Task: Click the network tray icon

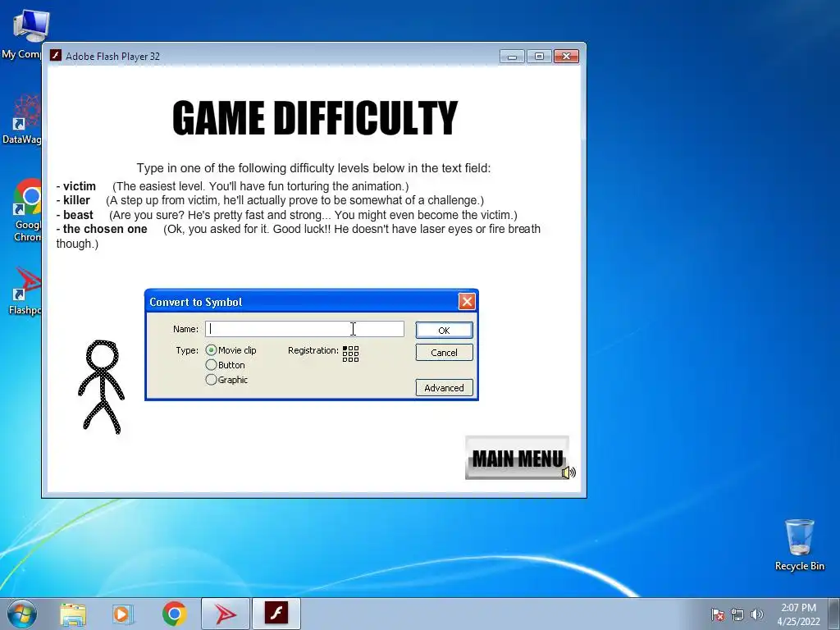Action: [737, 614]
